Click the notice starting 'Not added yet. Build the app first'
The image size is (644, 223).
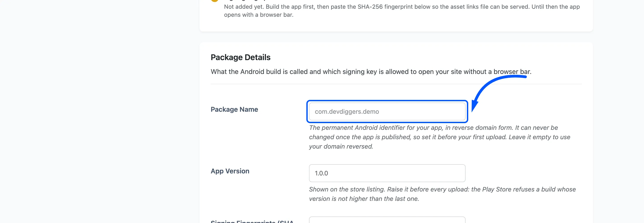click(402, 11)
